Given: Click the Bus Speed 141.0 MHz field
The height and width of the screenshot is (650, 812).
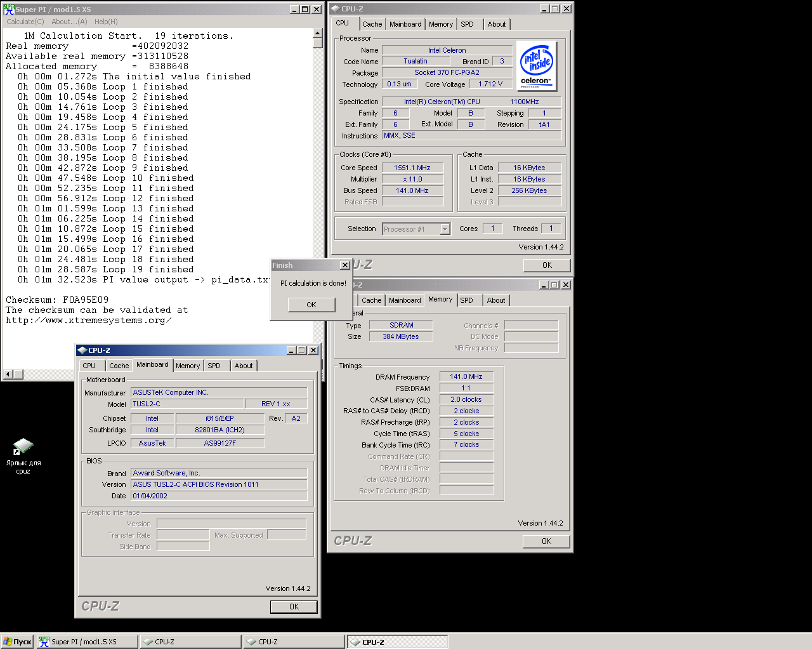Looking at the screenshot, I should (412, 190).
